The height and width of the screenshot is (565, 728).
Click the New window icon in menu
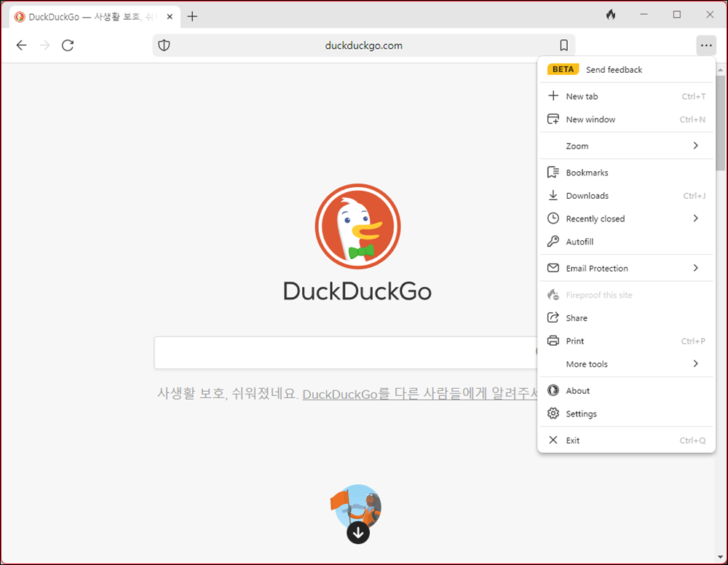[x=553, y=119]
